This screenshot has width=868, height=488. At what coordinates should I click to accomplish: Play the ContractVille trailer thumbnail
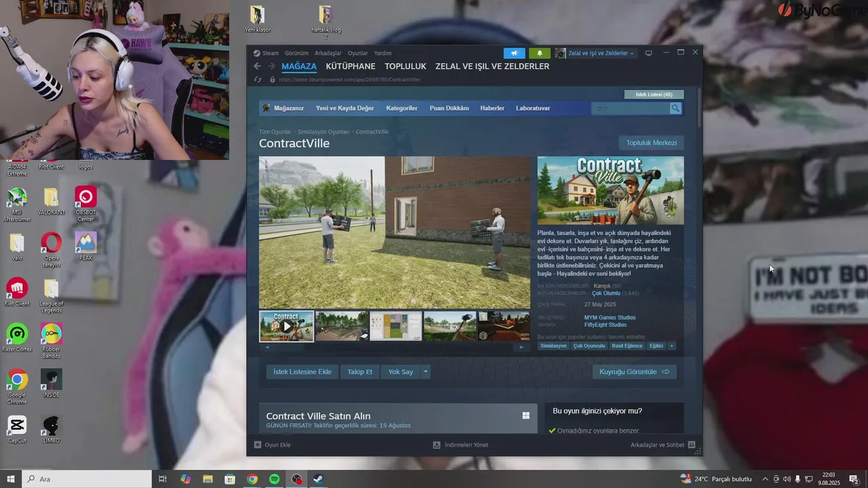pyautogui.click(x=287, y=327)
